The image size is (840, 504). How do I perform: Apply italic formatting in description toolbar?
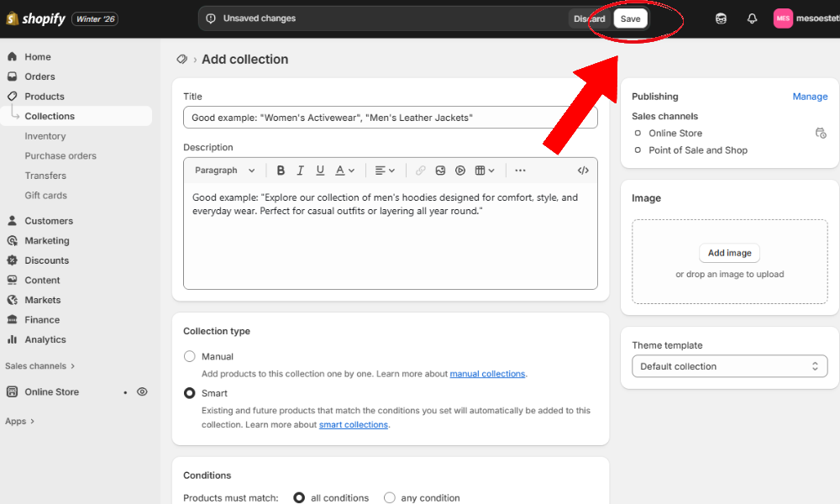(301, 171)
